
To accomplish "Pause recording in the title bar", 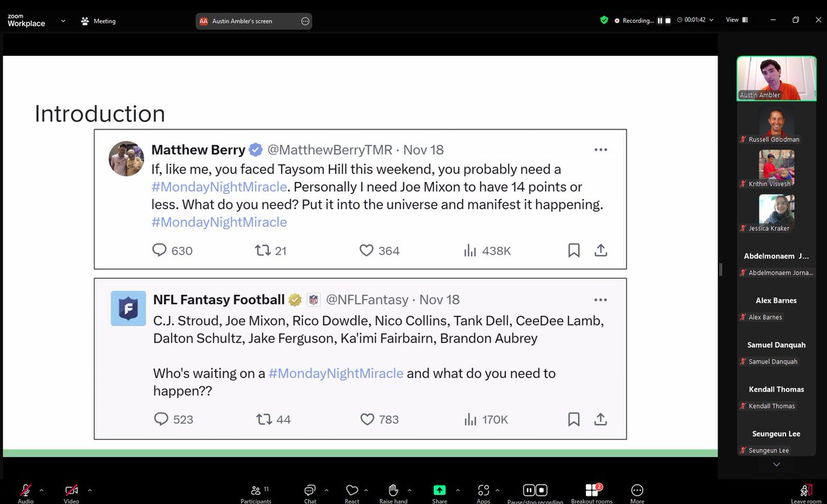I will pyautogui.click(x=660, y=21).
